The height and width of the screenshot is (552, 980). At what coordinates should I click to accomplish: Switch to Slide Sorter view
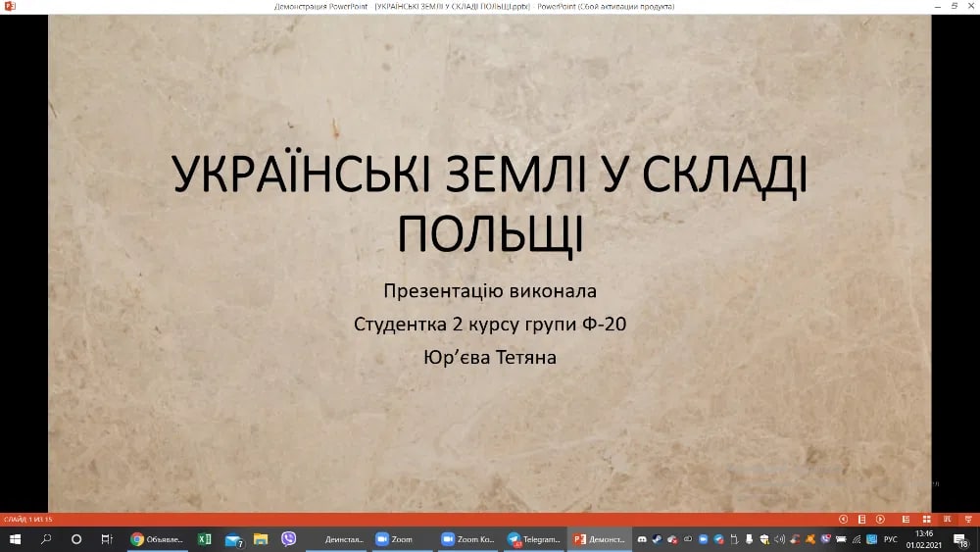927,519
